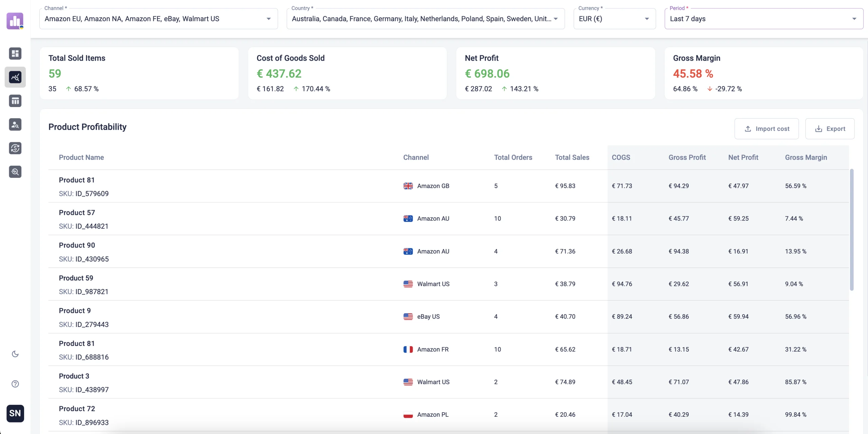Open the customer search sidebar icon
The image size is (868, 434).
[15, 125]
